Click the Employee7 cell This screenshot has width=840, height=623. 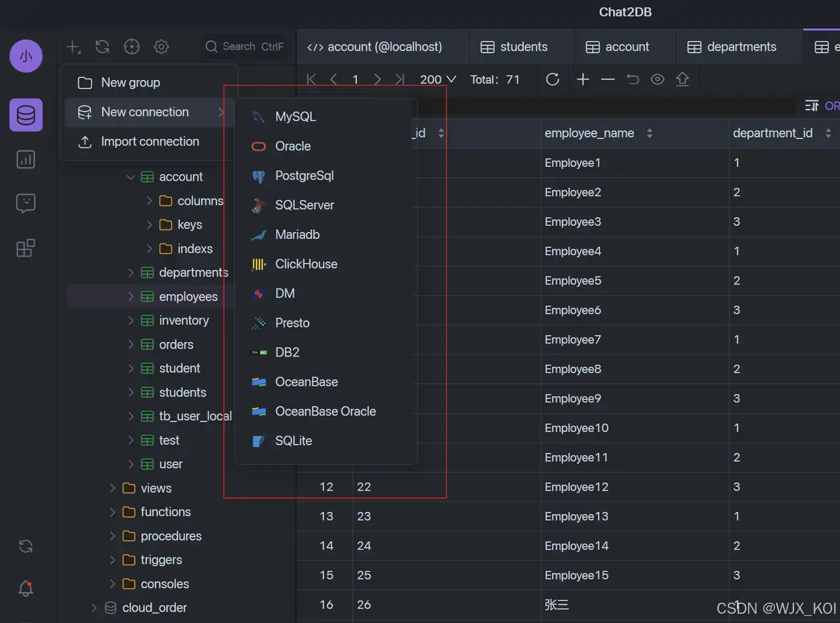[x=635, y=340]
